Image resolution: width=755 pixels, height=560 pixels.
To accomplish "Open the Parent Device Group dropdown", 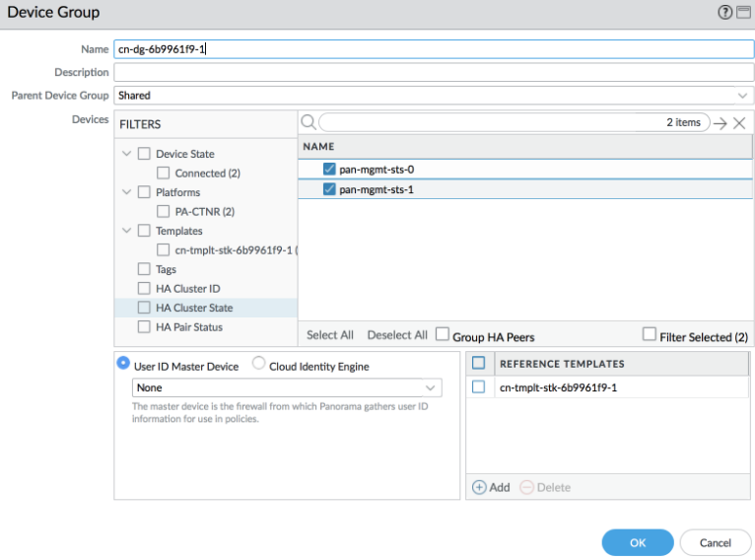I will point(742,96).
